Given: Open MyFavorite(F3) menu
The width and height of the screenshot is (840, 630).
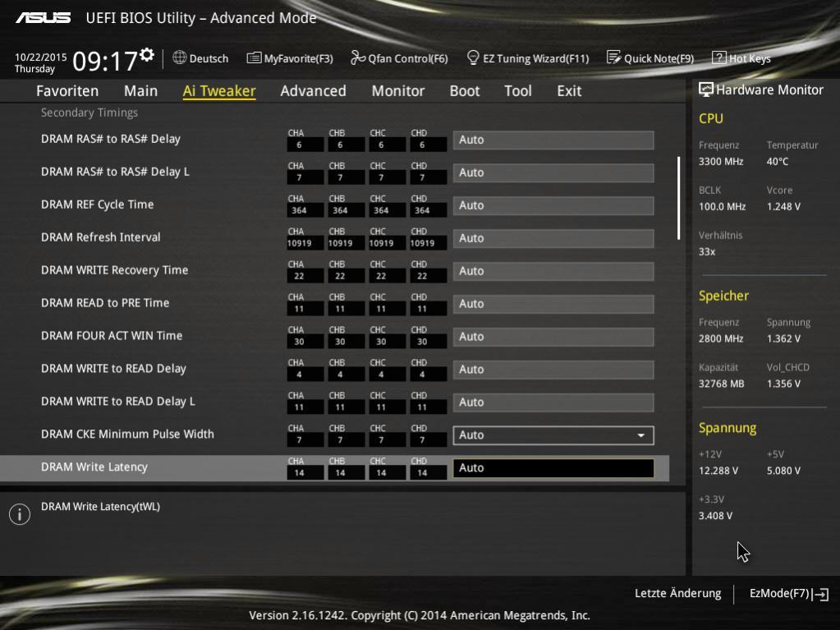Looking at the screenshot, I should point(298,58).
